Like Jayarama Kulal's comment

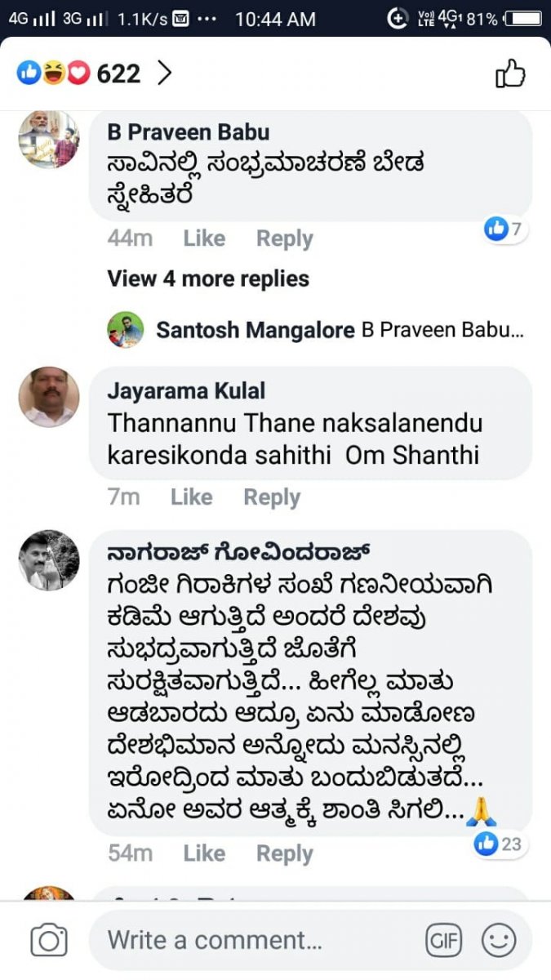point(191,497)
